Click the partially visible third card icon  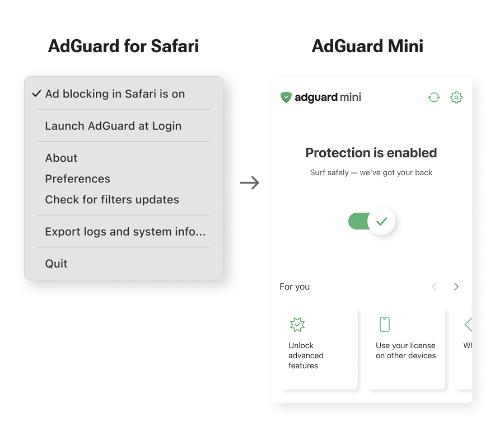tap(468, 325)
